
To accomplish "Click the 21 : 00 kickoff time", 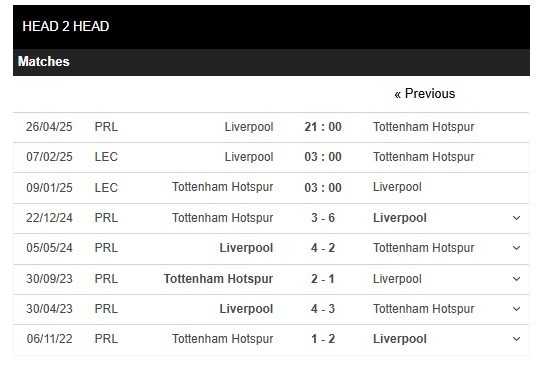I will pyautogui.click(x=323, y=127).
